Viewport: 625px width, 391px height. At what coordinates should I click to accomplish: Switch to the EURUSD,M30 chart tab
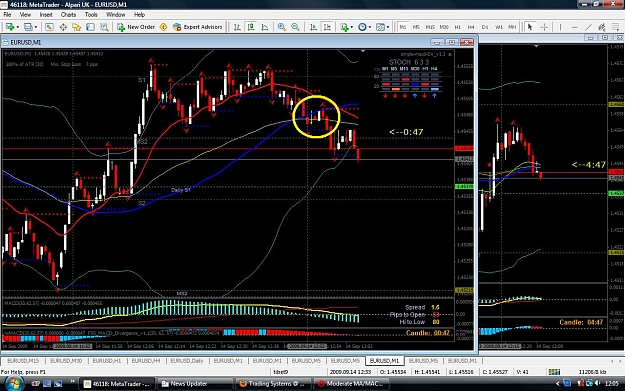coord(66,361)
